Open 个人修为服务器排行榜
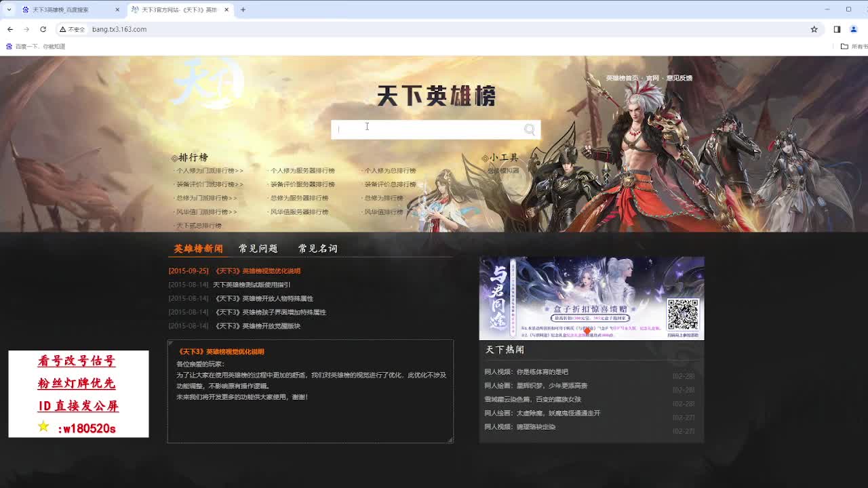868x488 pixels. [302, 171]
